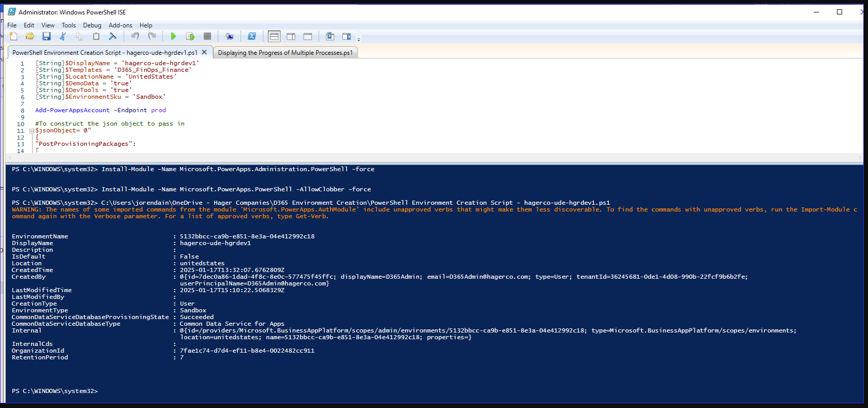868x408 pixels.
Task: Click Succeeded provisioning state value
Action: pos(197,317)
